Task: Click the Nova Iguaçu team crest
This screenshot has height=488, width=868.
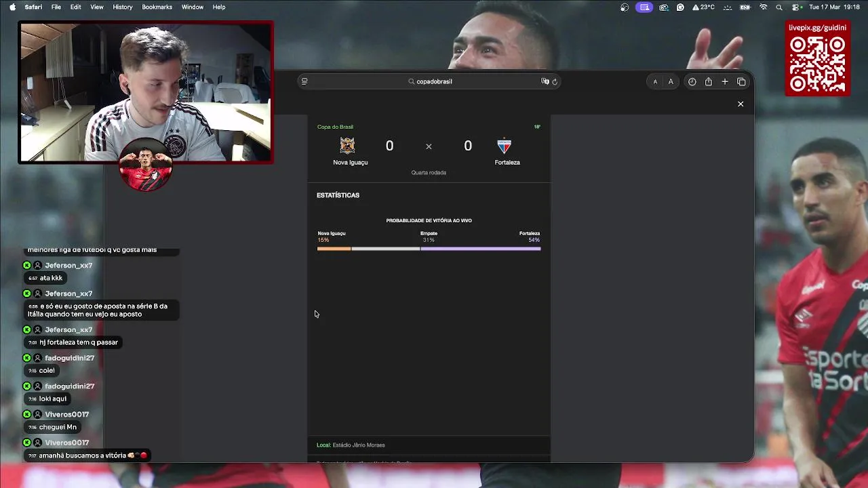Action: point(347,145)
